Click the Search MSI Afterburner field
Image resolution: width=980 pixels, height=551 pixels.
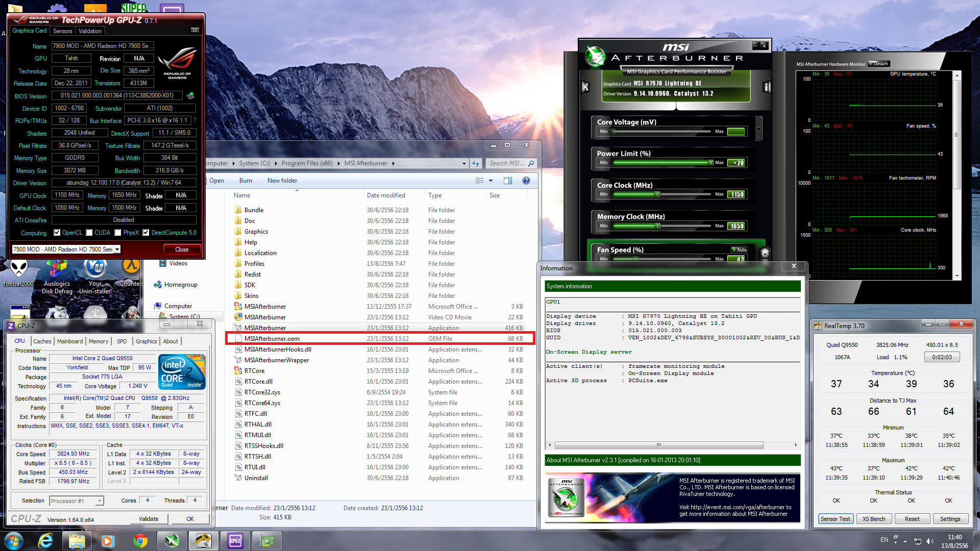[x=506, y=163]
